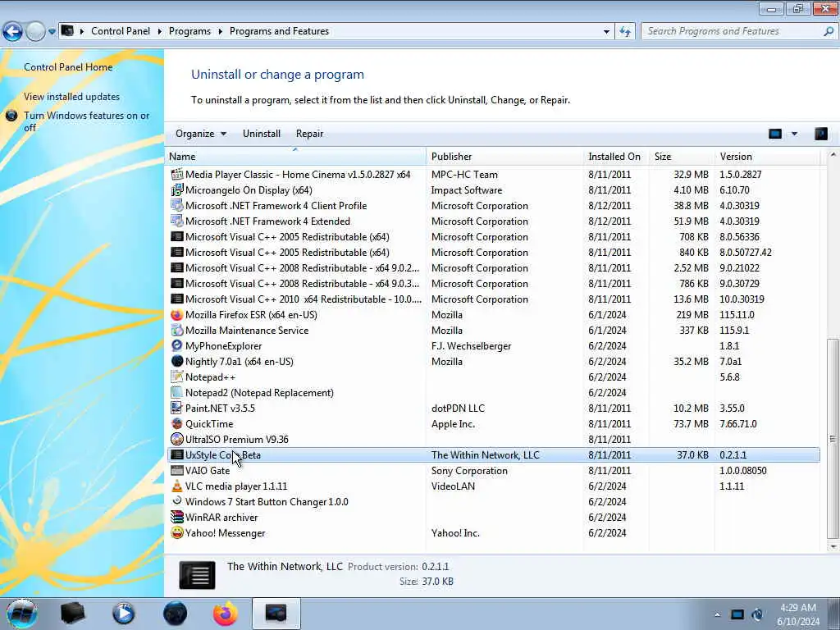Click the MyPhoneExplorer icon
The width and height of the screenshot is (840, 630).
point(177,346)
